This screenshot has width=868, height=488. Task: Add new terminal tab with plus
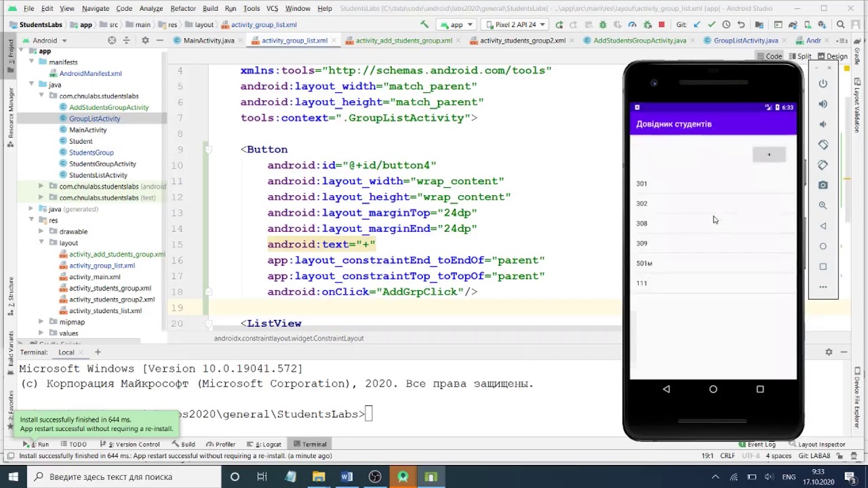tap(98, 352)
